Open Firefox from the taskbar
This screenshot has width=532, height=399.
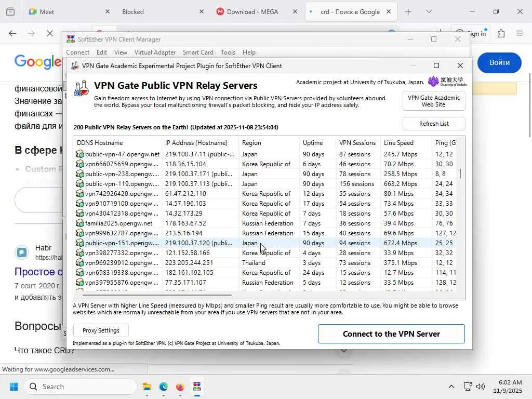(180, 387)
